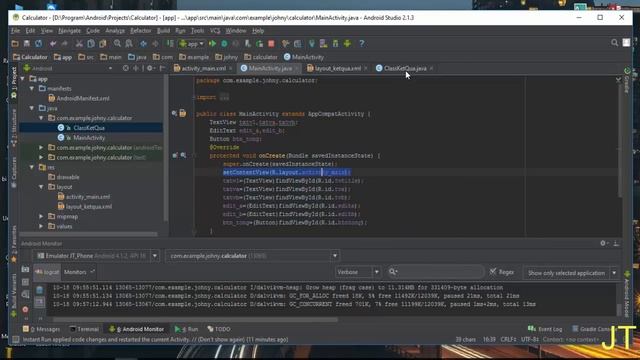
Task: Expand the mipmap folder
Action: coord(41,216)
